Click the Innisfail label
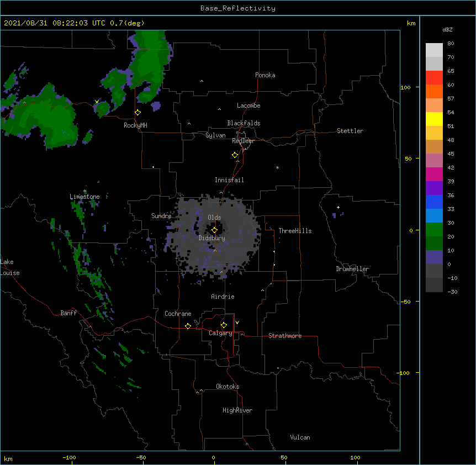The width and height of the screenshot is (476, 465). [229, 180]
